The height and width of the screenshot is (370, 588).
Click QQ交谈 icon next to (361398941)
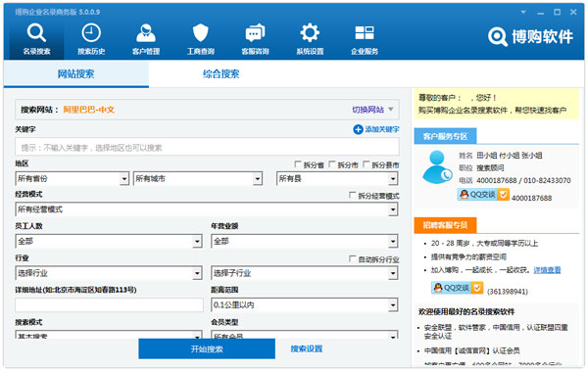(457, 288)
